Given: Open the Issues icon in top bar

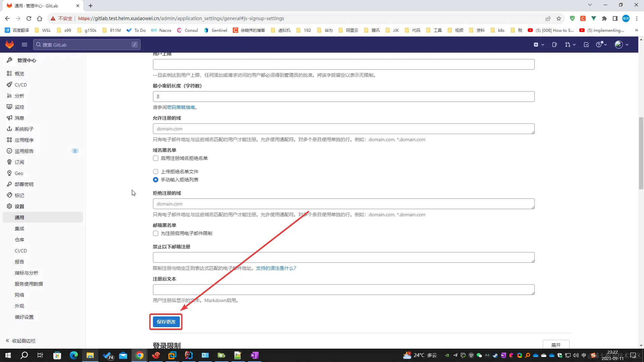Looking at the screenshot, I should (x=554, y=45).
